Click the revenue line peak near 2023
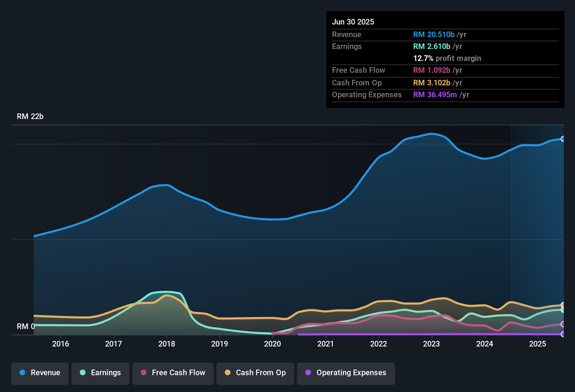 point(432,134)
